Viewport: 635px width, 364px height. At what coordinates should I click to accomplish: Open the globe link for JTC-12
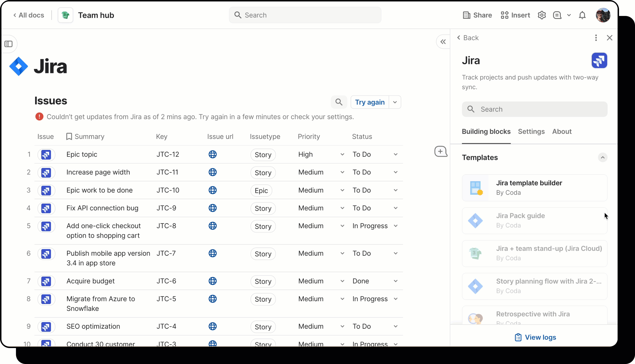pyautogui.click(x=212, y=154)
